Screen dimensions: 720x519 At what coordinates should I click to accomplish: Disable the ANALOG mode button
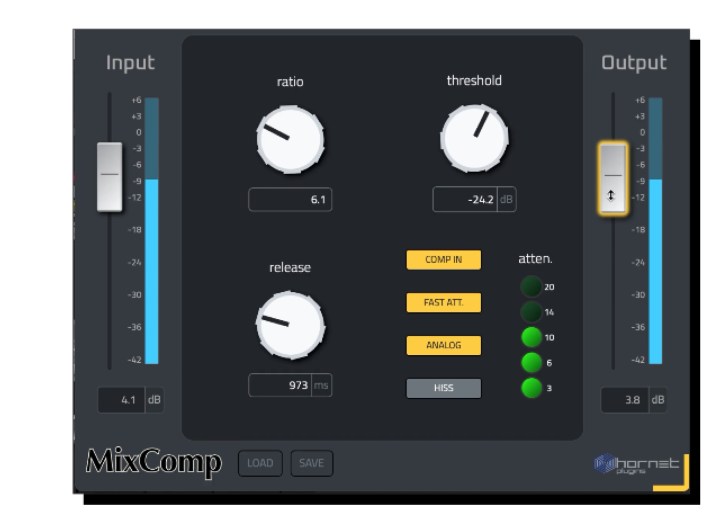coord(444,345)
